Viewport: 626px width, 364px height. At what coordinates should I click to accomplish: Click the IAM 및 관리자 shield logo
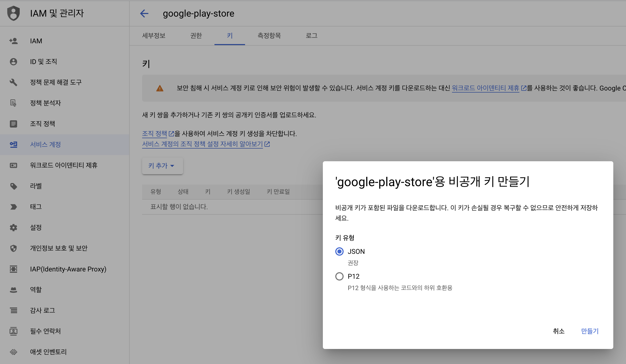pyautogui.click(x=13, y=13)
